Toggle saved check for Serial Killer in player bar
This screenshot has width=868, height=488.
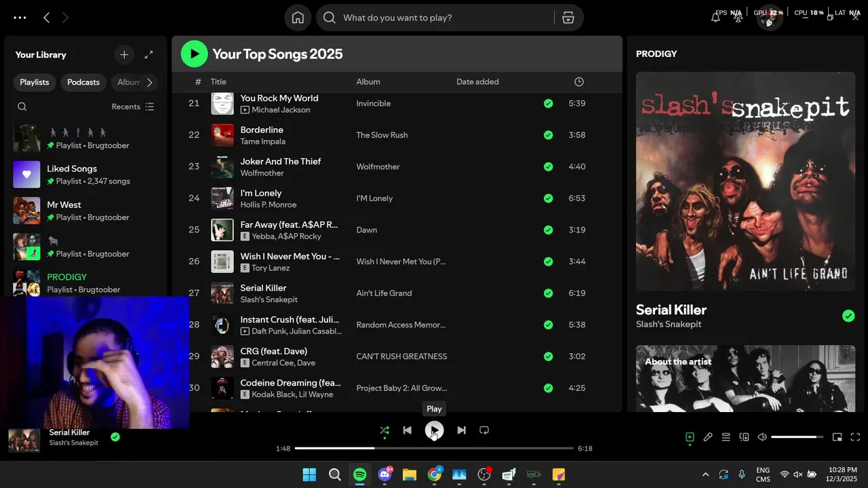115,437
